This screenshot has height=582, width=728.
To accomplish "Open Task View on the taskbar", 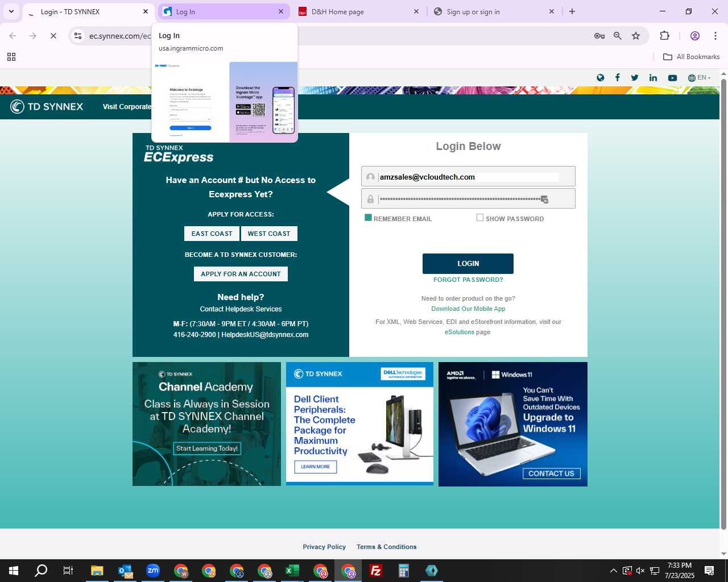I will click(68, 571).
